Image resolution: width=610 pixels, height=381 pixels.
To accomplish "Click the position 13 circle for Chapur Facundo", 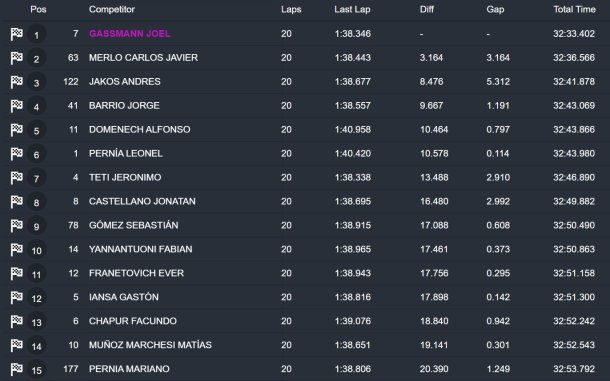I will [x=37, y=321].
